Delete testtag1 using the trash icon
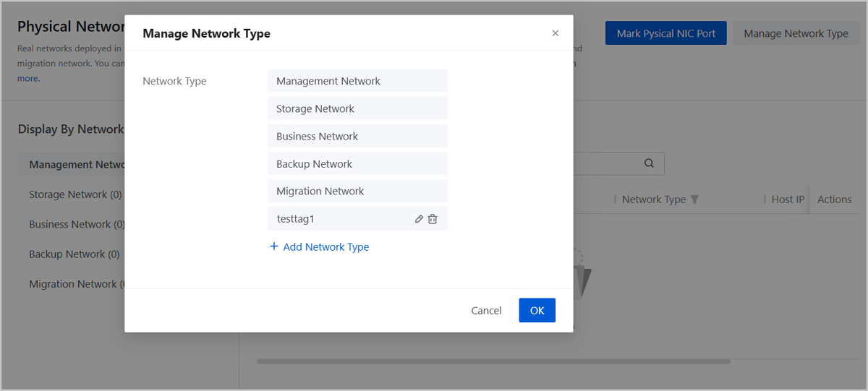 433,219
